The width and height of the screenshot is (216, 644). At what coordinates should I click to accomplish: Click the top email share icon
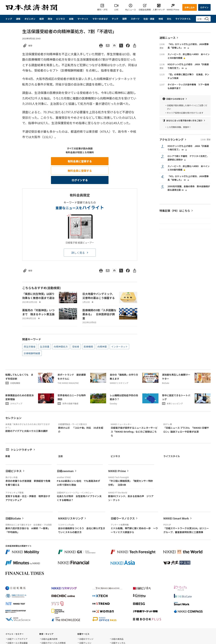pos(108,46)
